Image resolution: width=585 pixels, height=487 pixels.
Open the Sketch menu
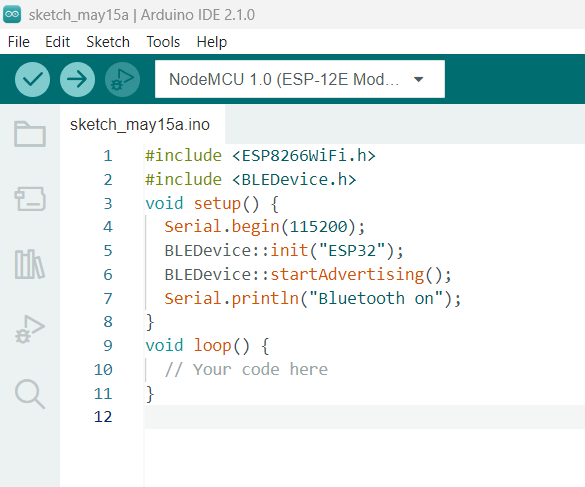108,42
